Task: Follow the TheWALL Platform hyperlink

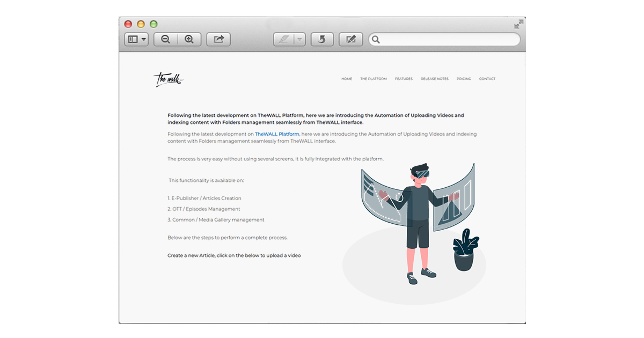Action: [277, 134]
